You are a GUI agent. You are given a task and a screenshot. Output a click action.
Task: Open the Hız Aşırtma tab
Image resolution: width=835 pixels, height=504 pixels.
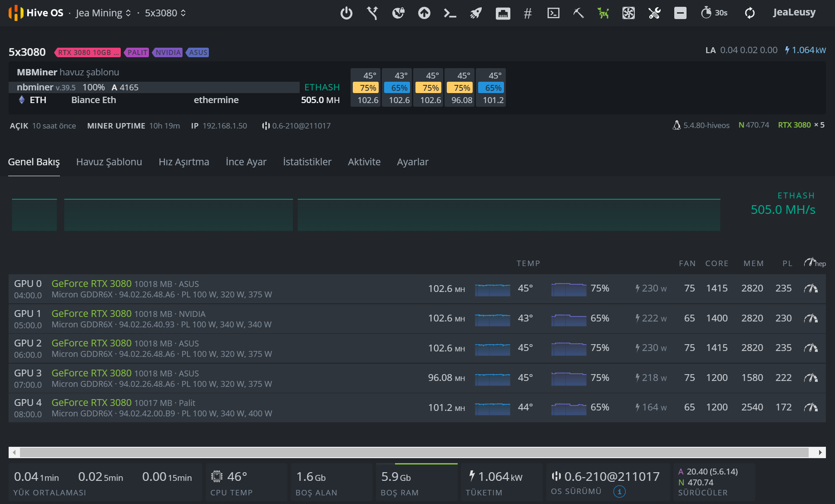coord(184,162)
